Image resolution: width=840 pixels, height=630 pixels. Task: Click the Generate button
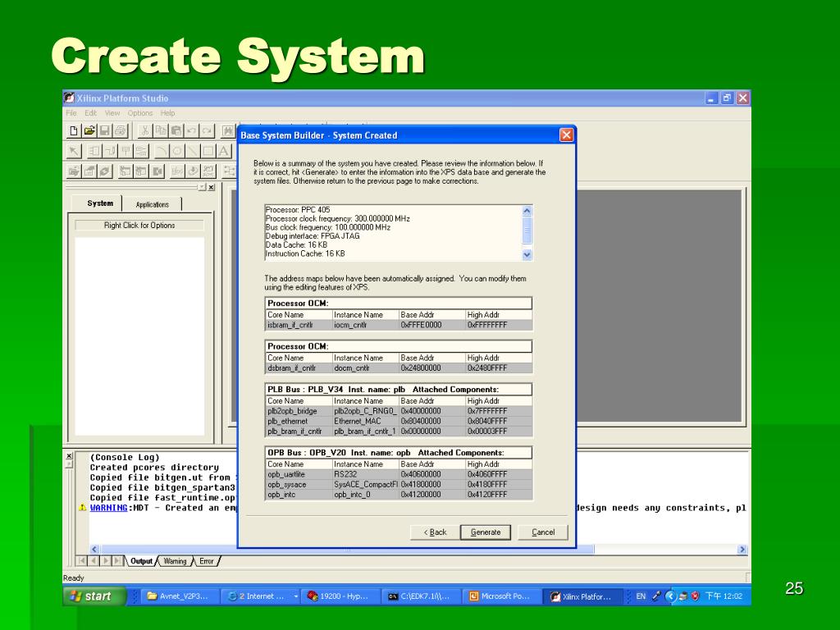486,532
